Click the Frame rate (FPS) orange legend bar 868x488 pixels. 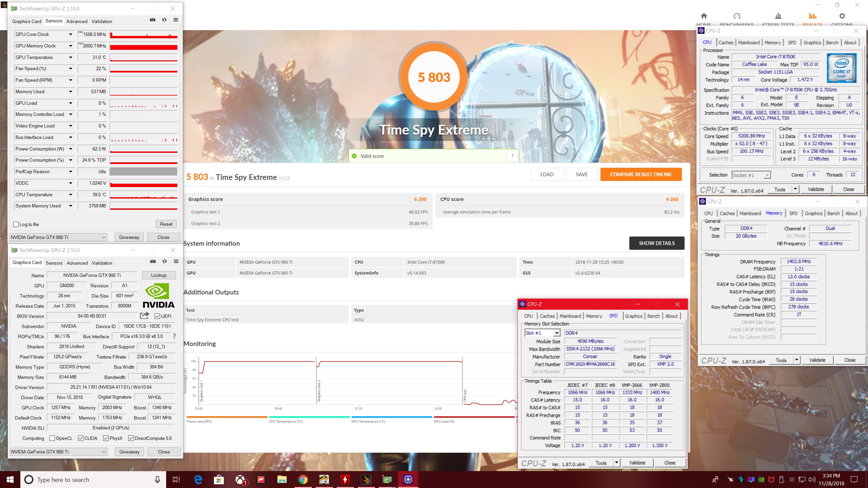[x=227, y=417]
